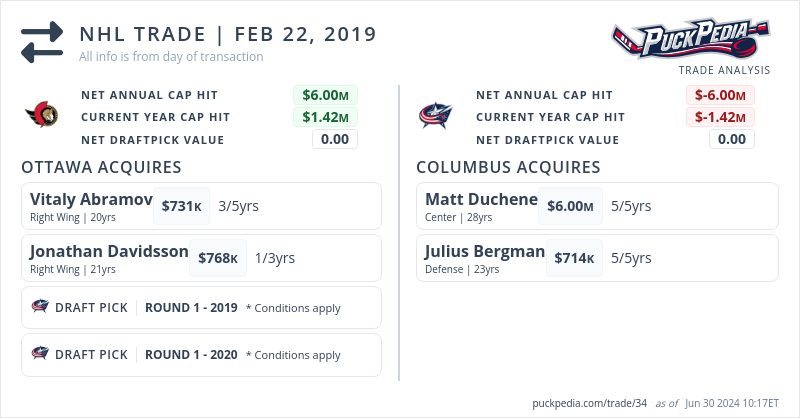Click Ottawa's green $6.00M net annual cap hit
The height and width of the screenshot is (418, 800).
[x=325, y=95]
